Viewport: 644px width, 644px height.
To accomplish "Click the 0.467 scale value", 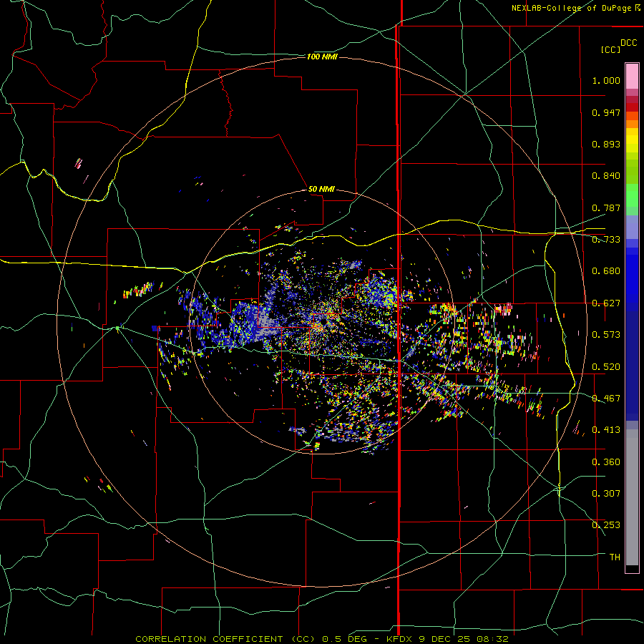I will (606, 399).
